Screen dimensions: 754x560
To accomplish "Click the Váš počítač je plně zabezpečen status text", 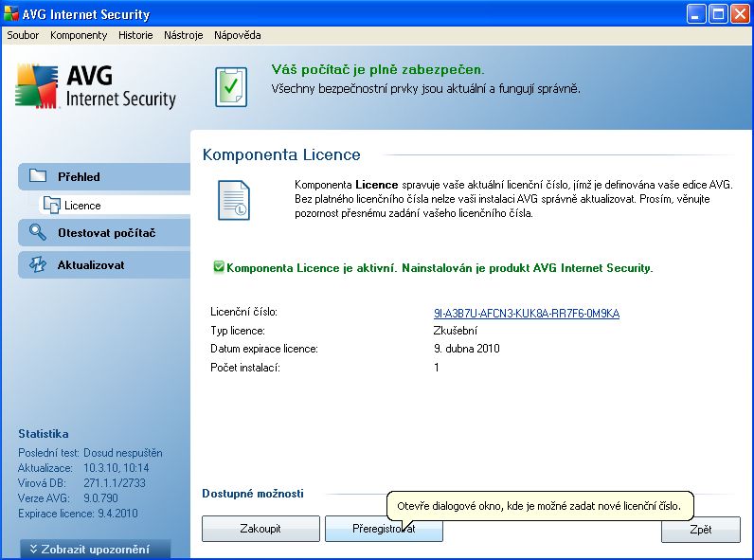I will tap(378, 70).
